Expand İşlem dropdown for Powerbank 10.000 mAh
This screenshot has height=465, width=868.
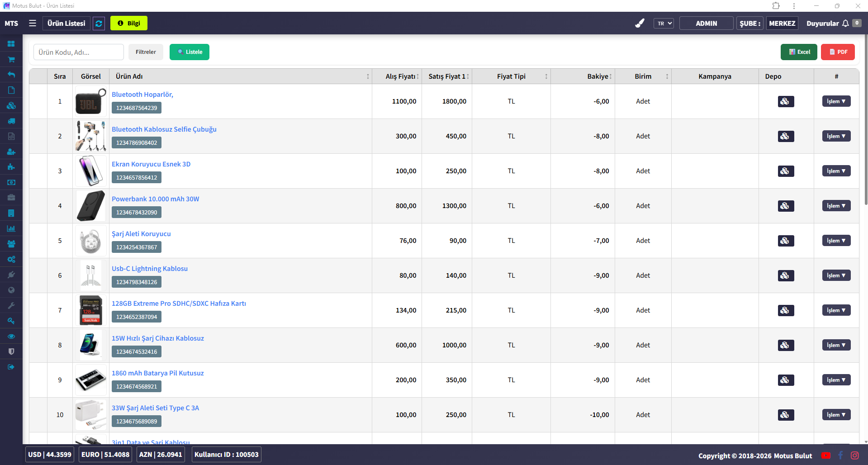(x=836, y=206)
